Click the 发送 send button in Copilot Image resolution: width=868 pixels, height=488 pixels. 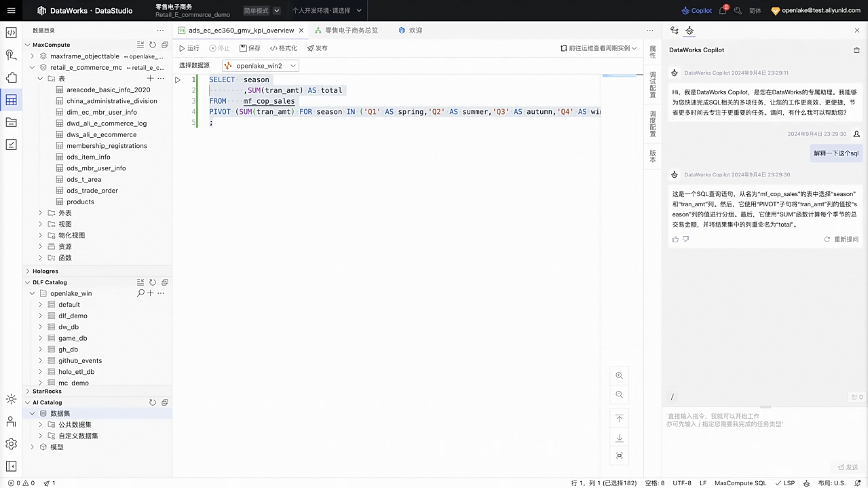[848, 467]
